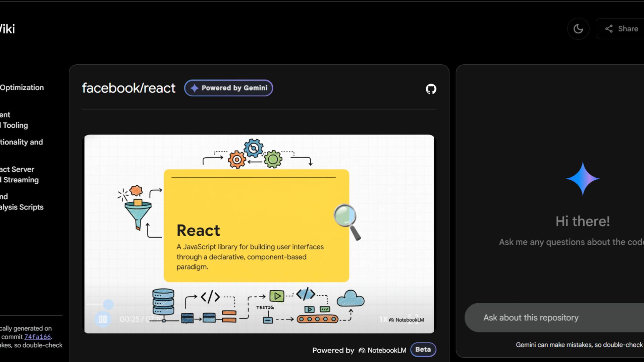
Task: Open the Optimization sidebar section
Action: (x=22, y=87)
